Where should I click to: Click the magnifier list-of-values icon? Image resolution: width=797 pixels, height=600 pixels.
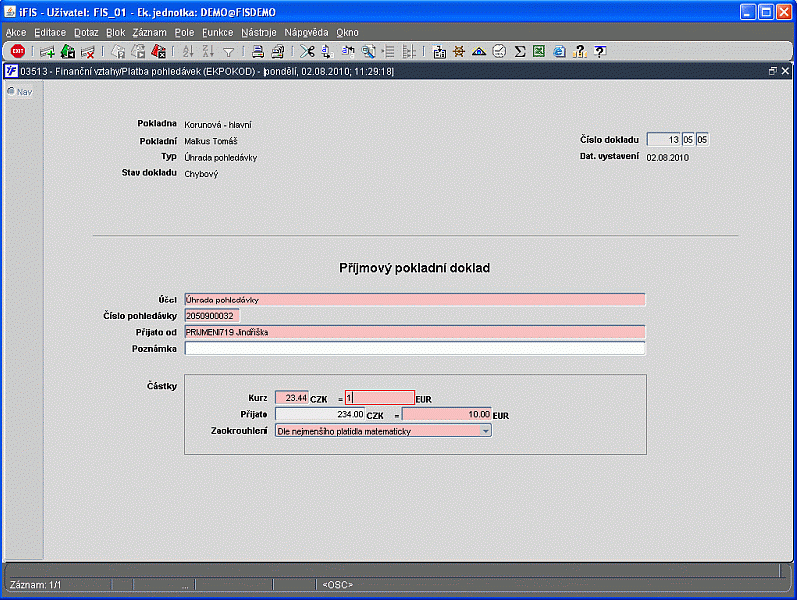click(369, 51)
